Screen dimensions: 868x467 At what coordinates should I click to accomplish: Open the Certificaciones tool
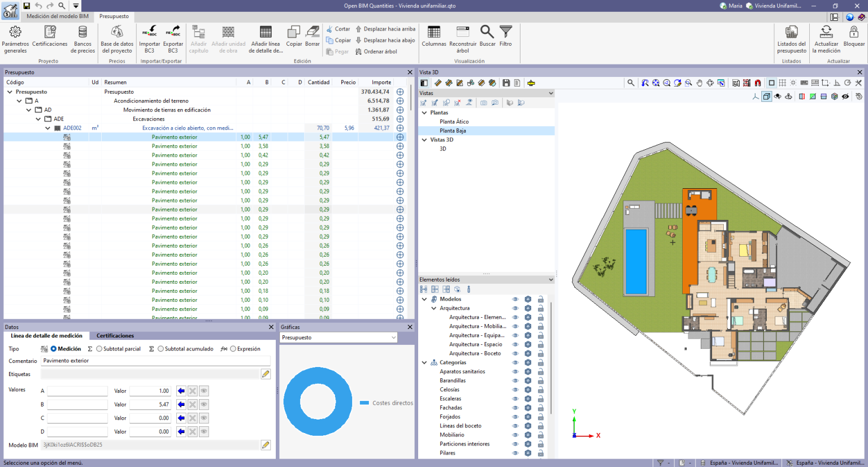click(50, 36)
